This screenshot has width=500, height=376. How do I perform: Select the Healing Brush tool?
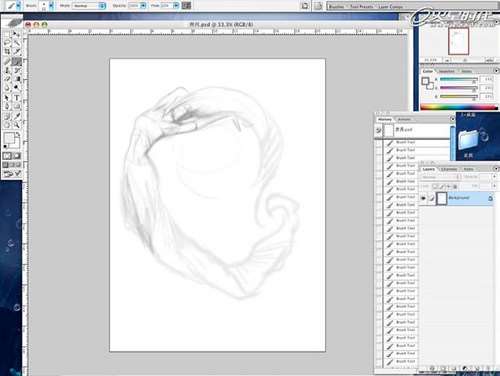pos(7,61)
